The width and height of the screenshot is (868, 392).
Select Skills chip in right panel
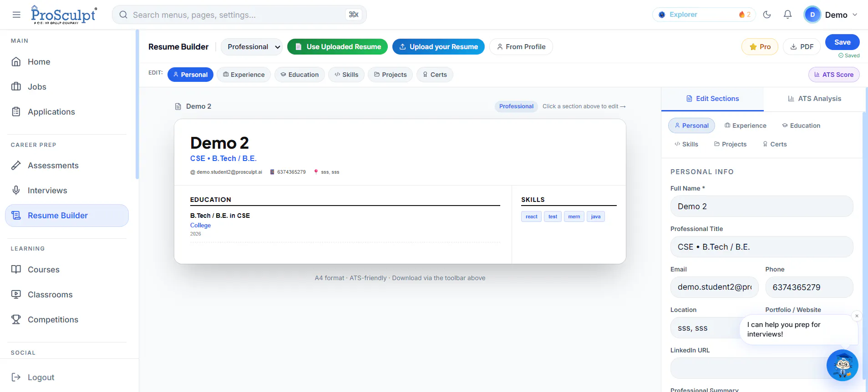pos(686,144)
